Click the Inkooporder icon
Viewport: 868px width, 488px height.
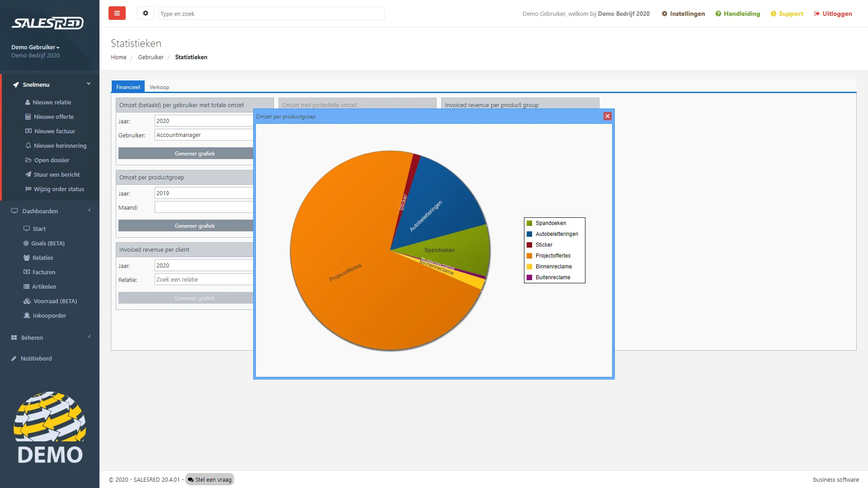click(27, 315)
